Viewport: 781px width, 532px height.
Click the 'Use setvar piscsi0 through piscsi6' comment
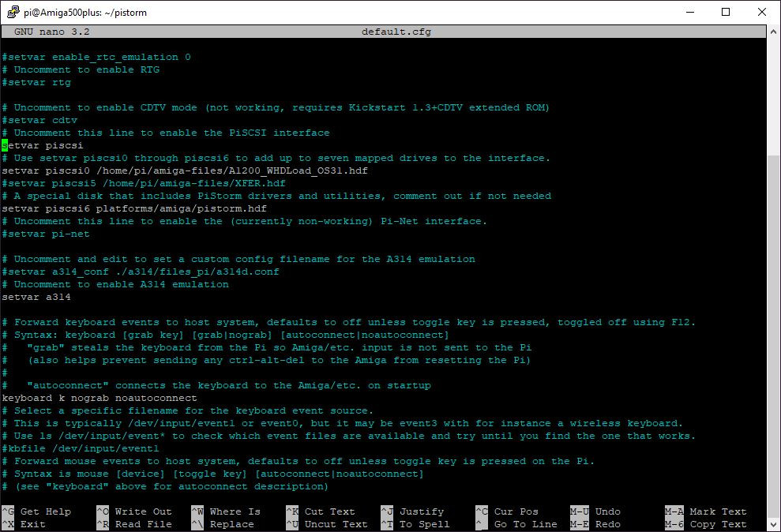pos(276,158)
